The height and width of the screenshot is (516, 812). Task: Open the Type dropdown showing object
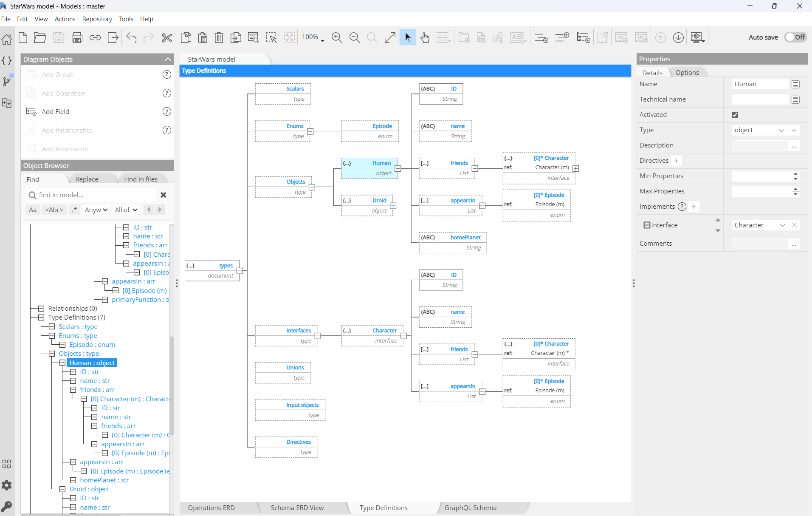click(781, 130)
